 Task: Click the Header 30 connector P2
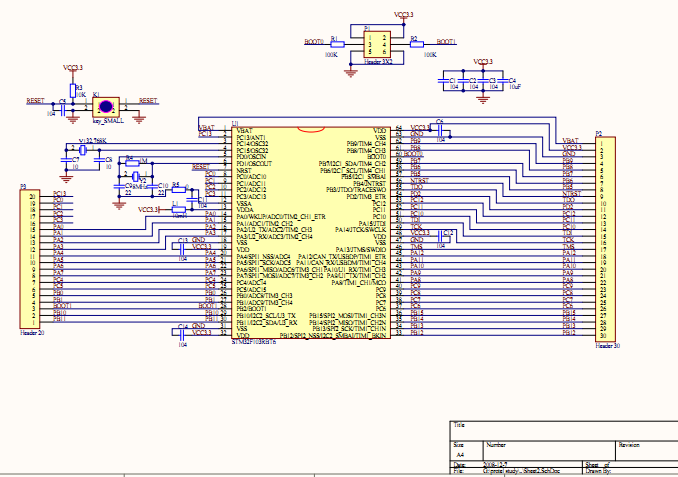tap(605, 240)
